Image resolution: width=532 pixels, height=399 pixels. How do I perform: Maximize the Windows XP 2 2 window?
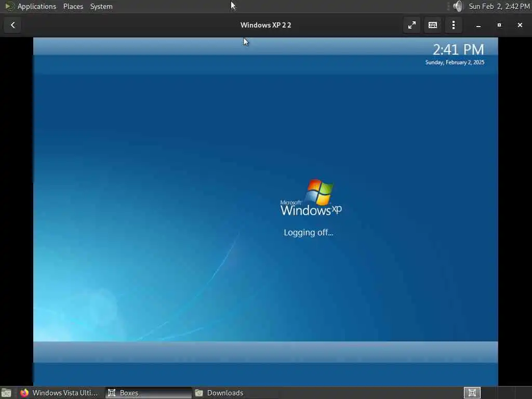click(499, 25)
